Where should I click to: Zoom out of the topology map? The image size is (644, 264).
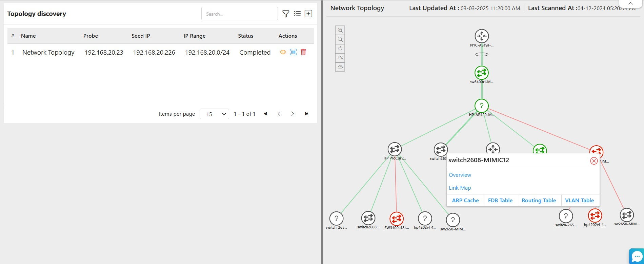pos(340,39)
